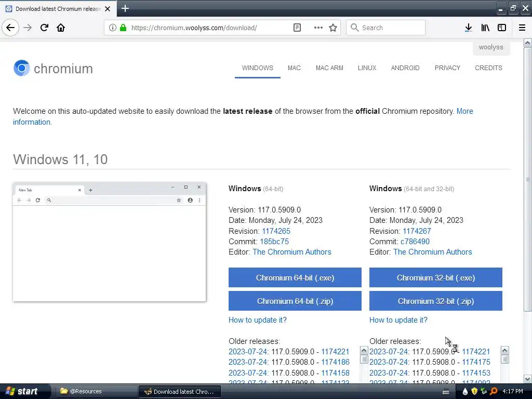
Task: Open The Chromium Authors link under 32-bit
Action: tap(433, 252)
